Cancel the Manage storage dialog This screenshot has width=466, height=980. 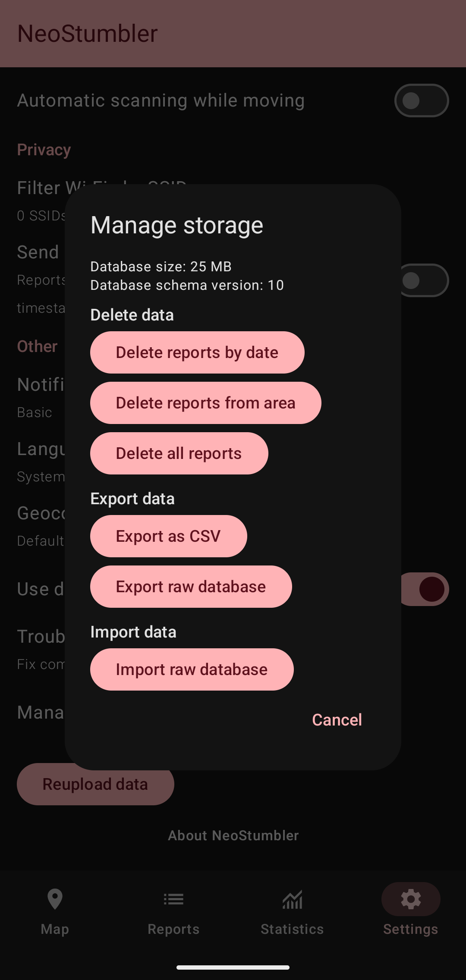(x=337, y=720)
